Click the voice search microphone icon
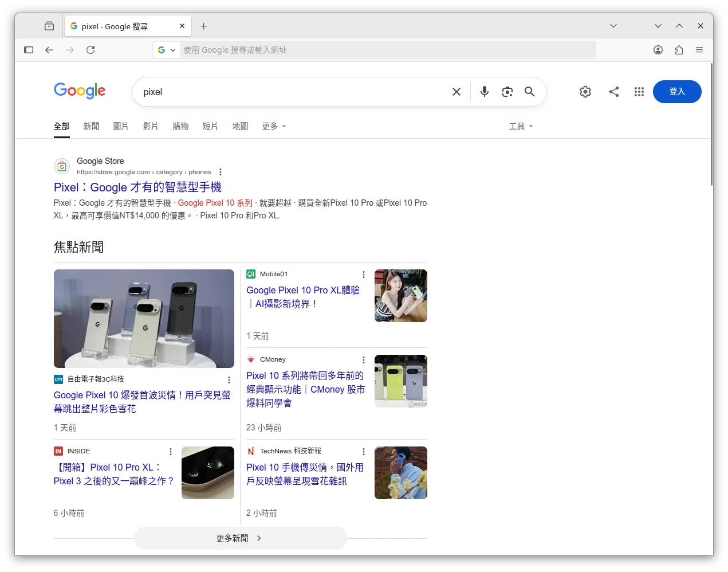The height and width of the screenshot is (572, 728). coord(484,92)
